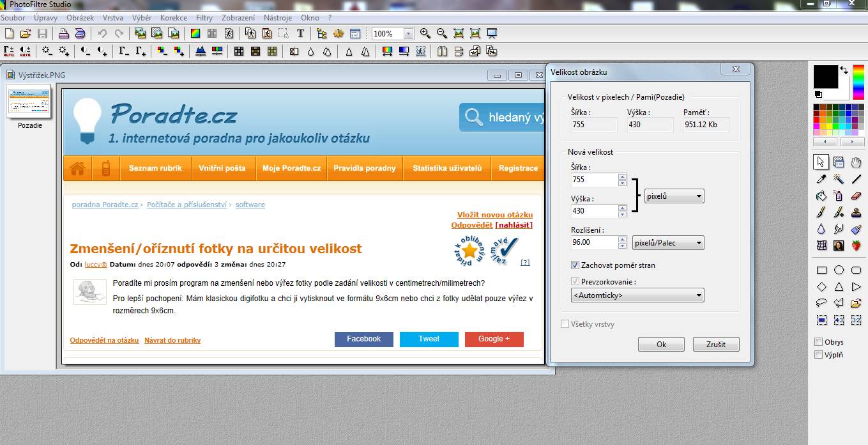868x445 pixels.
Task: Adjust the Šířka spinner arrows in Nová velikost
Action: click(623, 180)
